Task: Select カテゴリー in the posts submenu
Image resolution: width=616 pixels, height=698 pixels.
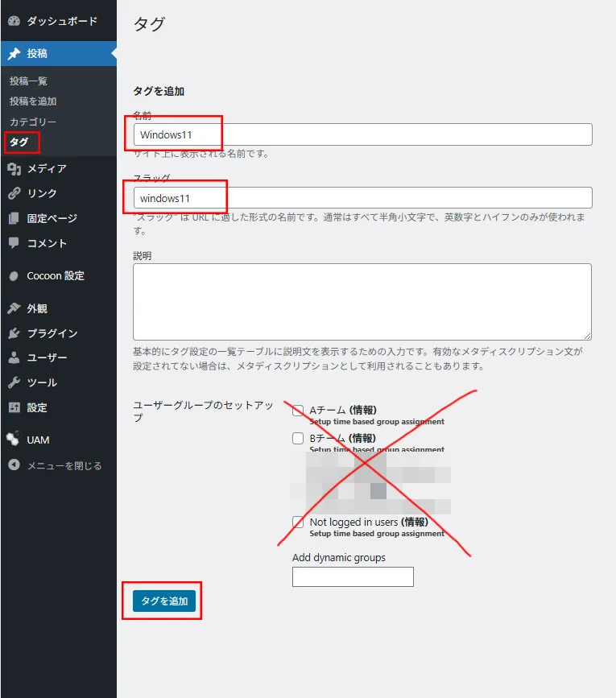Action: pyautogui.click(x=33, y=122)
